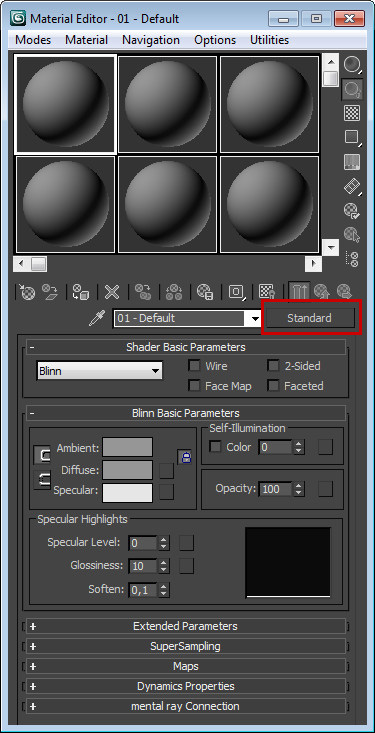375x733 pixels.
Task: Click the Material ID Channel icon
Action: pyautogui.click(x=236, y=292)
